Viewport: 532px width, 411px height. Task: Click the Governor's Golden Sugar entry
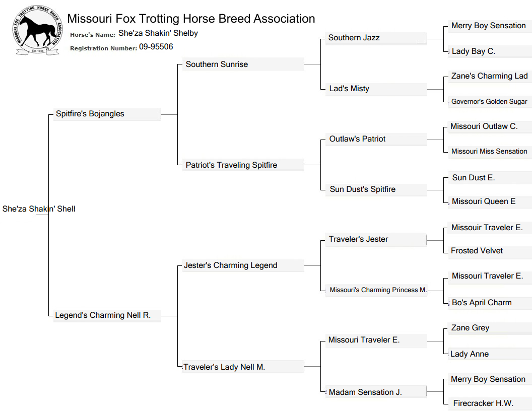click(489, 102)
